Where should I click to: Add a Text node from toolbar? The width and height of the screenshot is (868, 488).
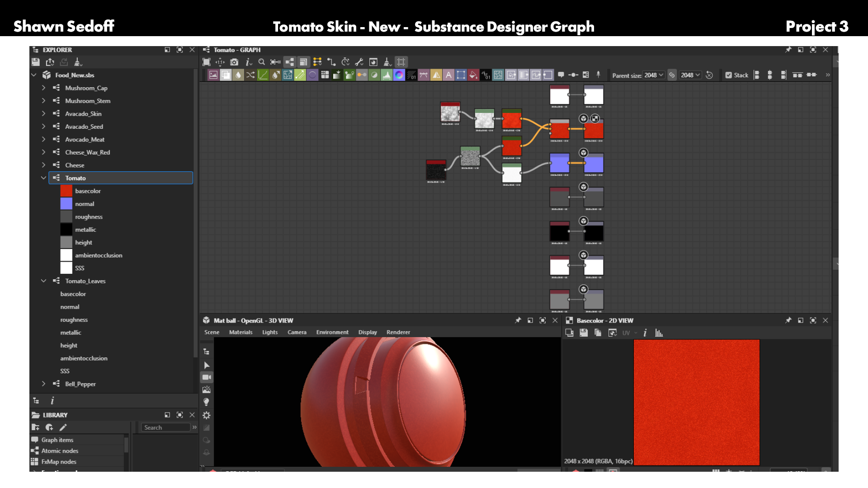pos(448,75)
